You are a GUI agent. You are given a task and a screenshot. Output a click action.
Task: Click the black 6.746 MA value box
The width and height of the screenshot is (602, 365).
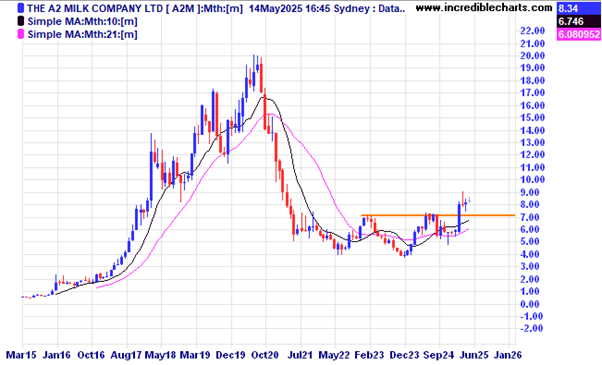(x=579, y=21)
